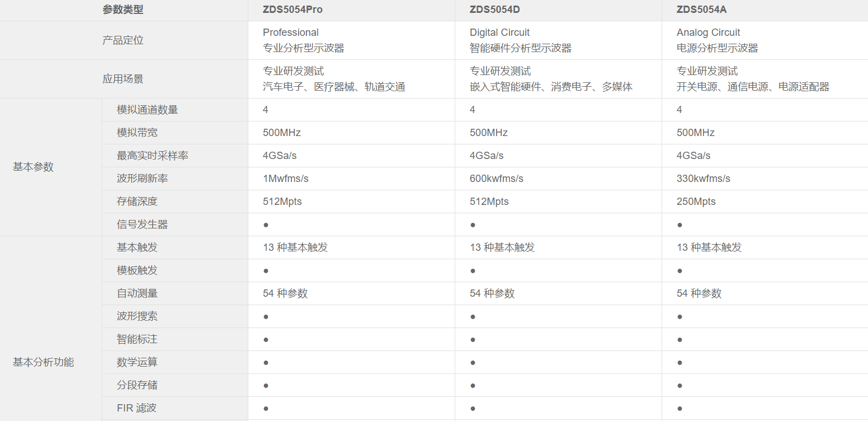Image resolution: width=868 pixels, height=421 pixels.
Task: Select the 最高实时采样率 row label
Action: [153, 156]
